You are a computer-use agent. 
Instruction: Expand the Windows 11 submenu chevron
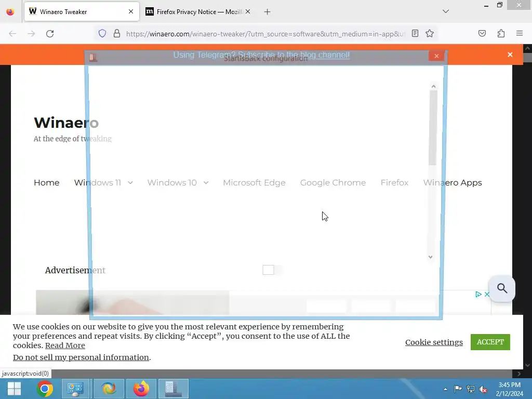click(130, 182)
